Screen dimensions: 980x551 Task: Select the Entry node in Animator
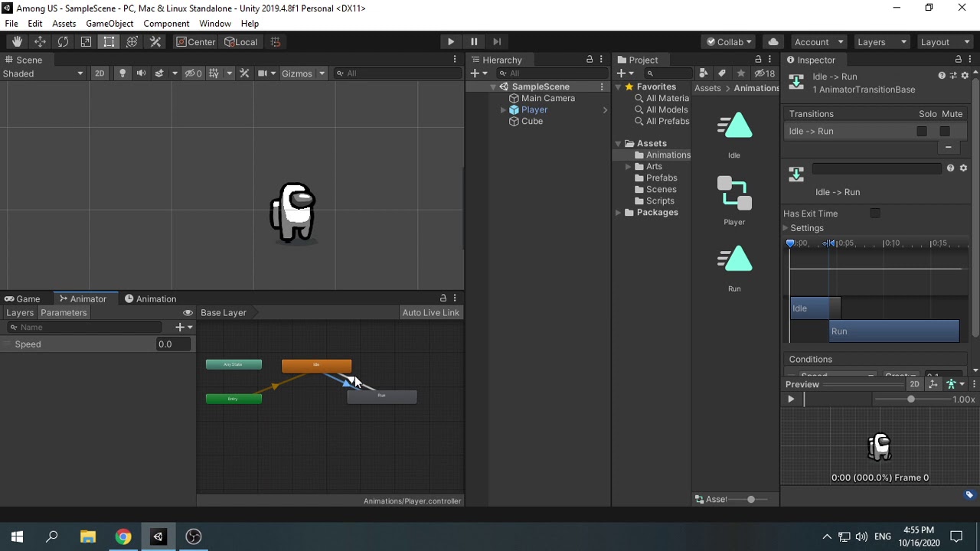pyautogui.click(x=234, y=399)
